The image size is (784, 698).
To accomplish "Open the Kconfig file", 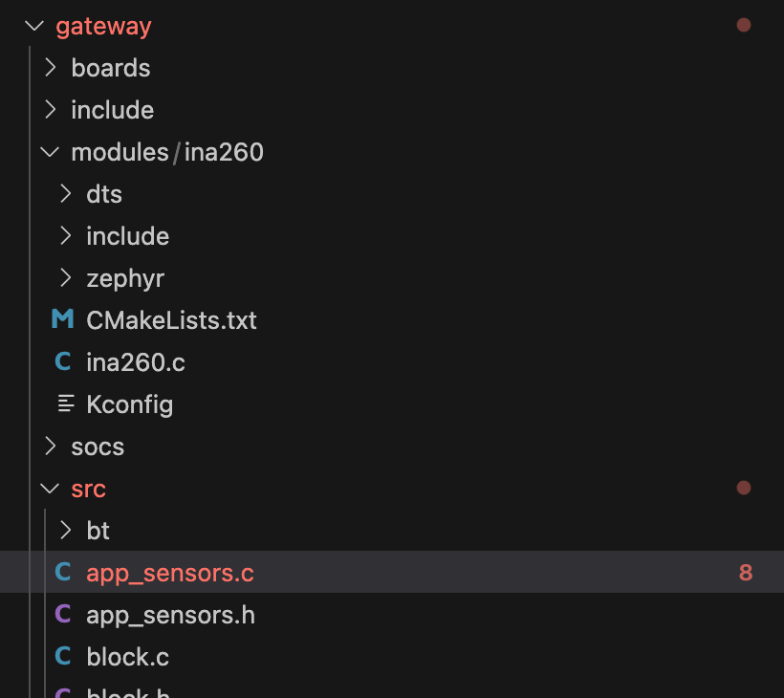I will coord(129,404).
